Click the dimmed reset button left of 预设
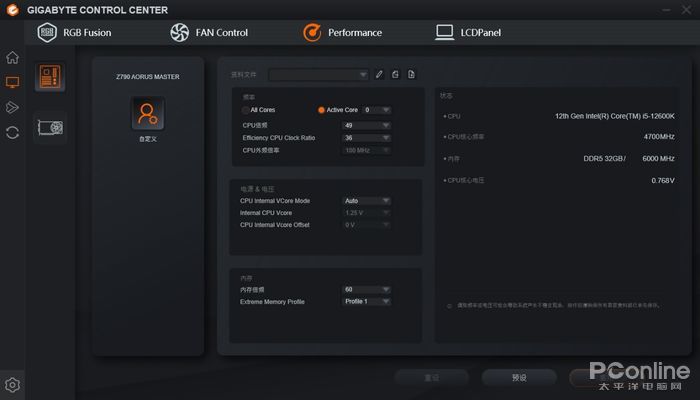This screenshot has width=700, height=400. 432,378
